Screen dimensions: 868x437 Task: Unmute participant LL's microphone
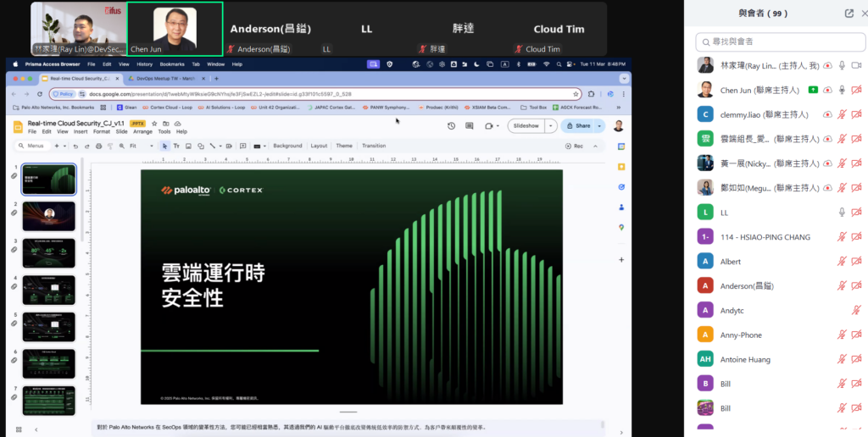tap(841, 213)
